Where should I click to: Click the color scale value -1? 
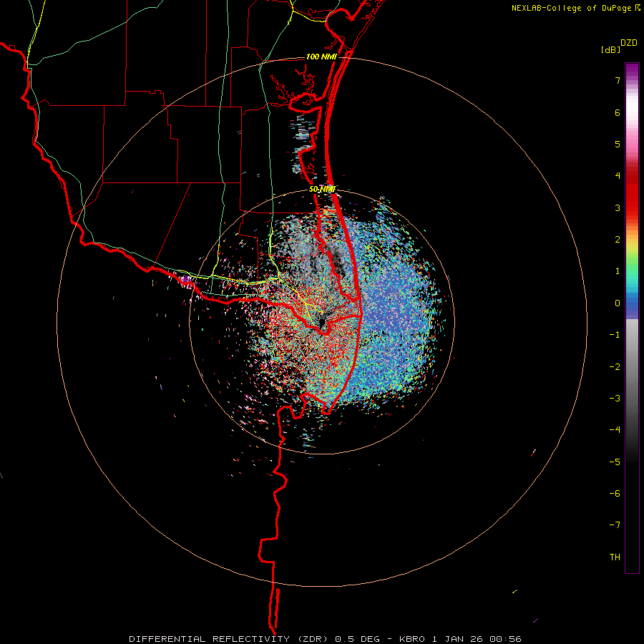pyautogui.click(x=615, y=335)
